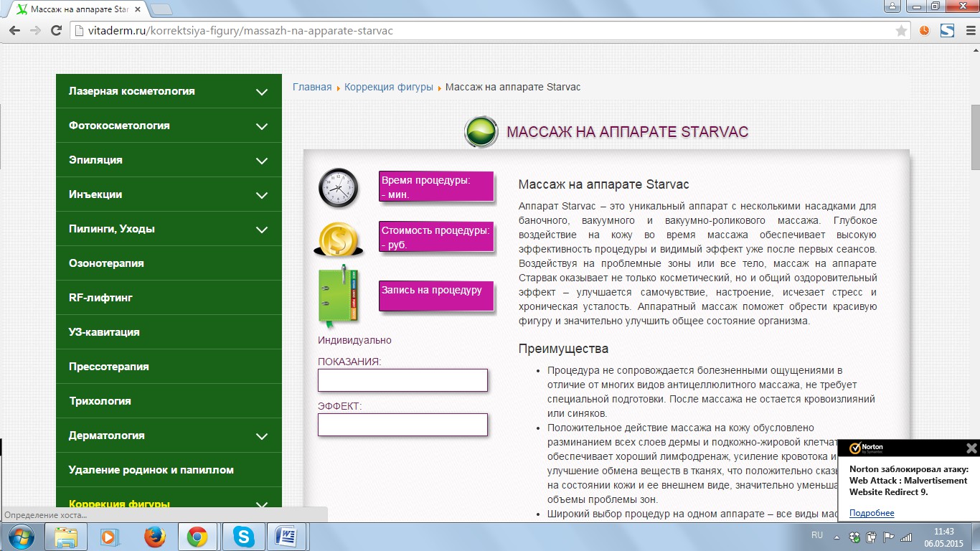Open the Трихология section

(169, 401)
